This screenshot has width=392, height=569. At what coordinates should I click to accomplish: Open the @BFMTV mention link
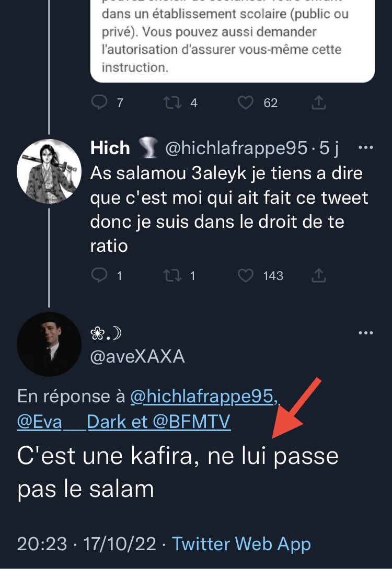point(192,422)
